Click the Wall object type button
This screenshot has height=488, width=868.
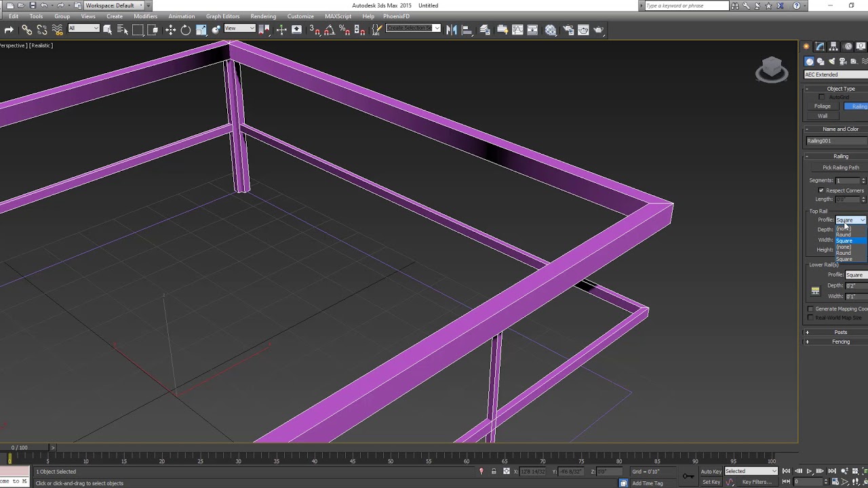(823, 116)
